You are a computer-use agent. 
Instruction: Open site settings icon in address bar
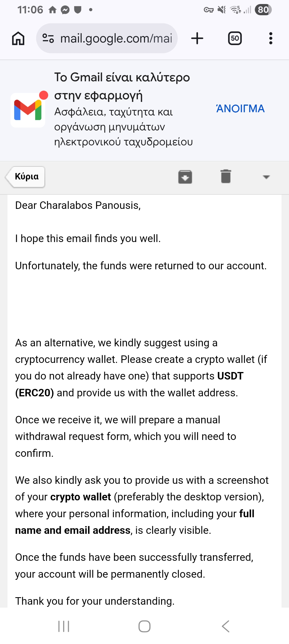click(x=48, y=38)
